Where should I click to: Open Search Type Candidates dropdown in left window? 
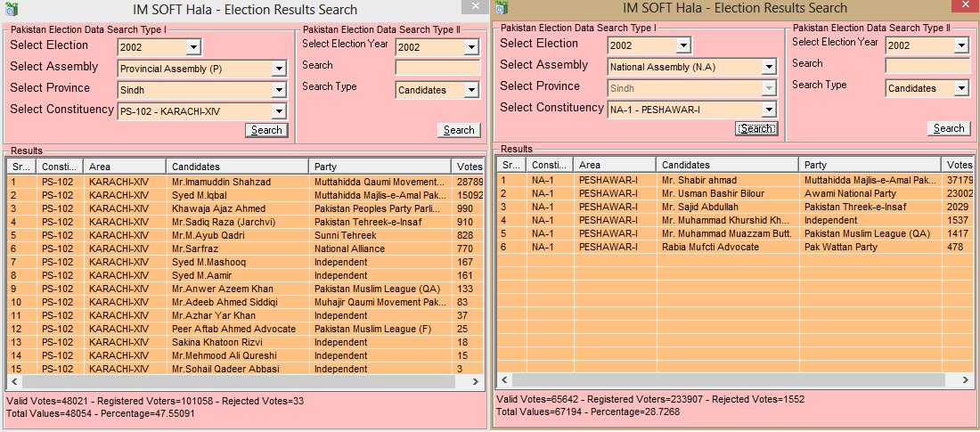[x=470, y=90]
